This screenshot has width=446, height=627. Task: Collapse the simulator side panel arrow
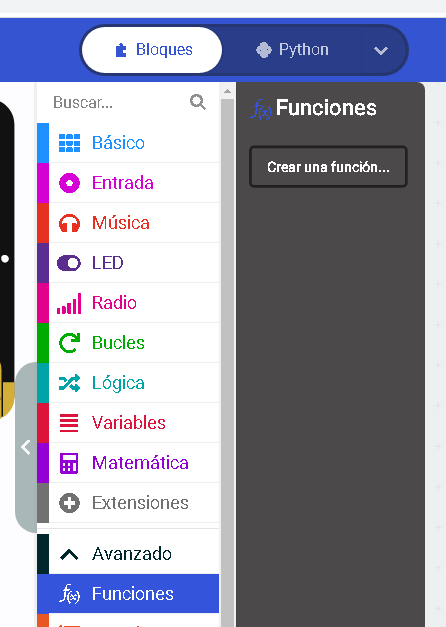tap(26, 447)
